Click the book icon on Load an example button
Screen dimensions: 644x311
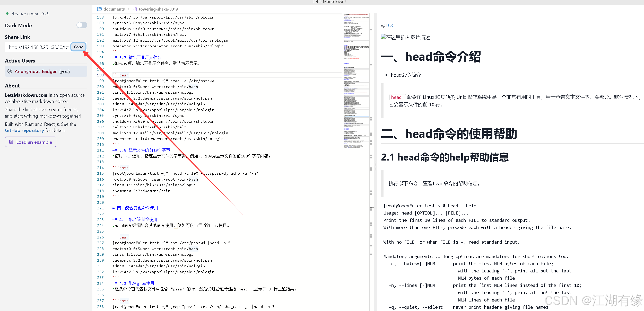(11, 142)
